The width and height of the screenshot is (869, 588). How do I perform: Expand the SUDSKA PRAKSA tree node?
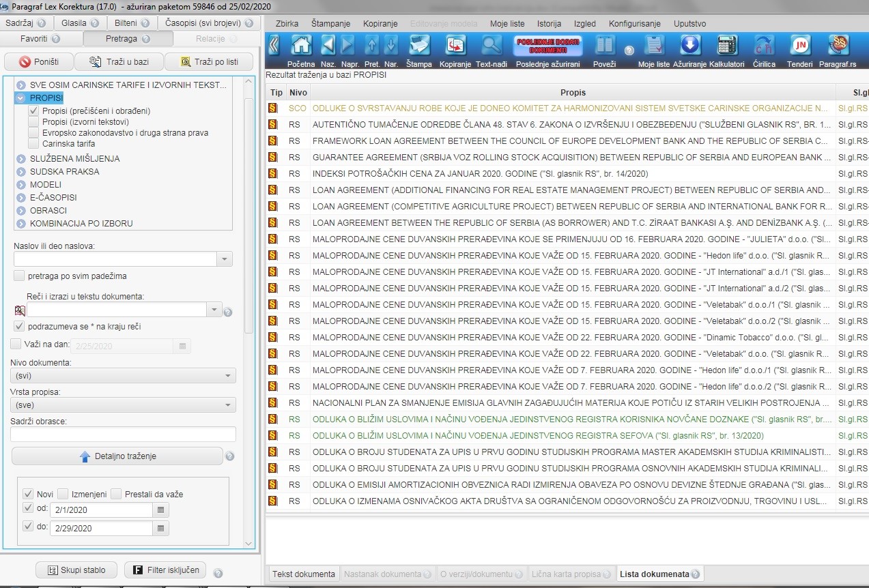pyautogui.click(x=21, y=171)
